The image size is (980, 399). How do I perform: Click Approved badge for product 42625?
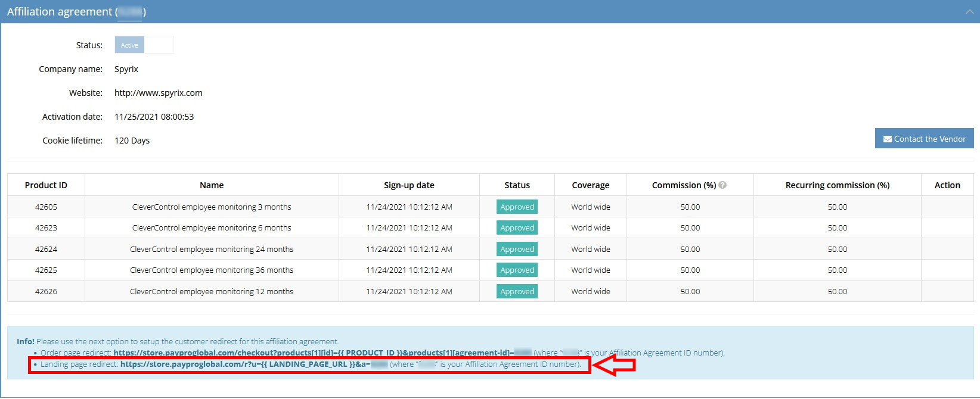point(517,270)
